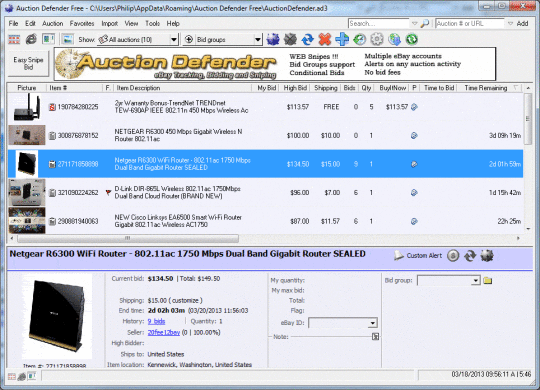Open the View menu

(x=131, y=23)
